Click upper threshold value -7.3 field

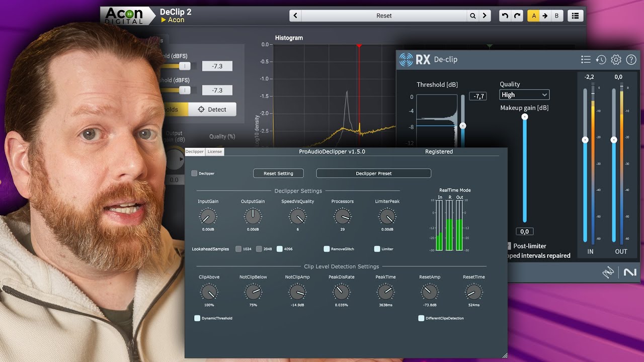tap(217, 66)
